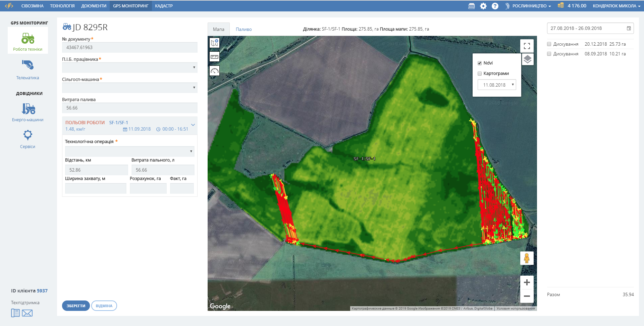Open the 11.08.2018 NDVI date dropdown
Image resolution: width=644 pixels, height=326 pixels.
click(496, 85)
